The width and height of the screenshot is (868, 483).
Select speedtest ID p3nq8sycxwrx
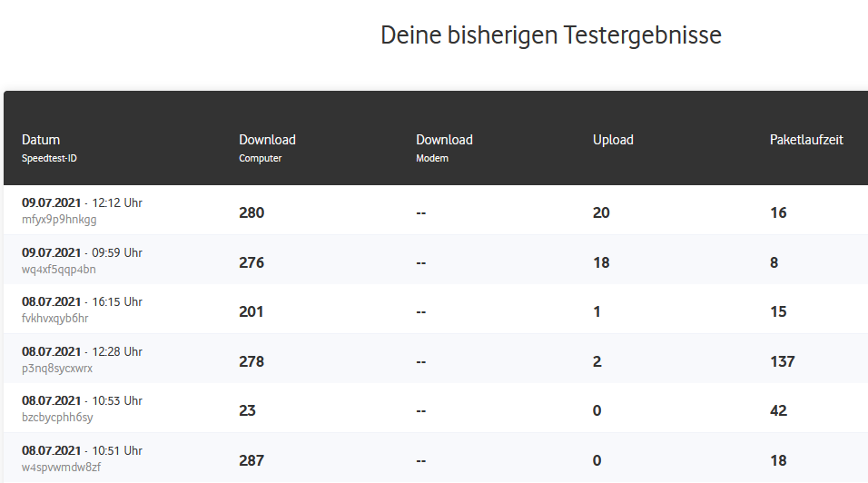point(57,369)
